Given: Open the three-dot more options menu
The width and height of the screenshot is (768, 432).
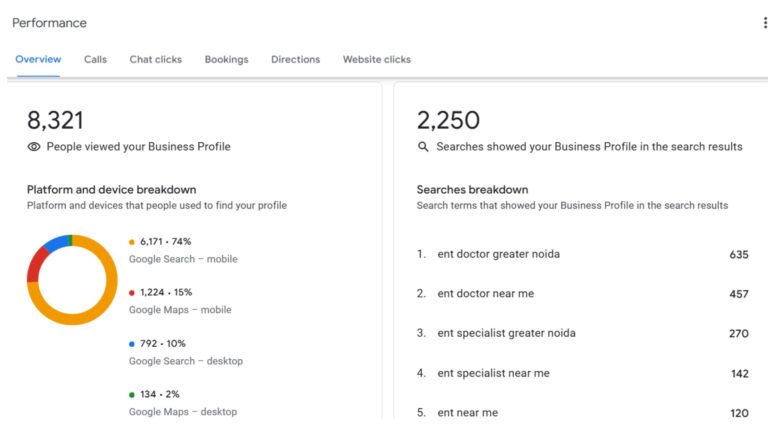Looking at the screenshot, I should pyautogui.click(x=765, y=23).
